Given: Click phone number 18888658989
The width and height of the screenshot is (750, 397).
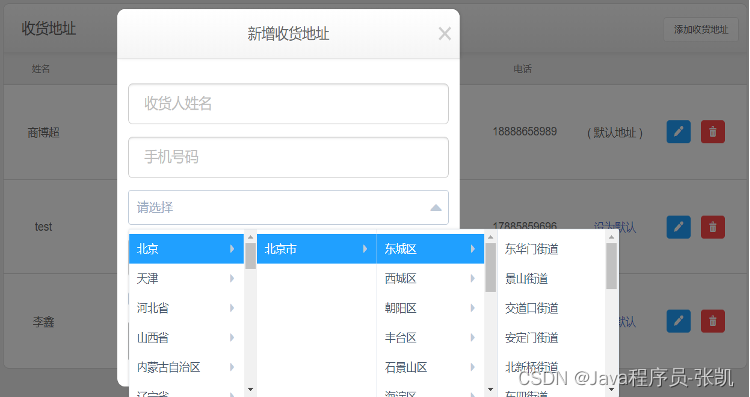Looking at the screenshot, I should point(525,132).
